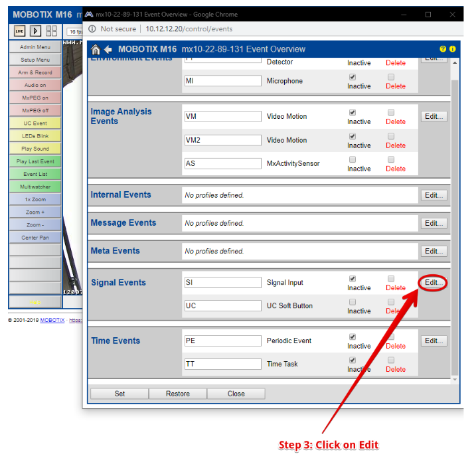Open the Player view icon
The height and width of the screenshot is (470, 476).
click(35, 31)
